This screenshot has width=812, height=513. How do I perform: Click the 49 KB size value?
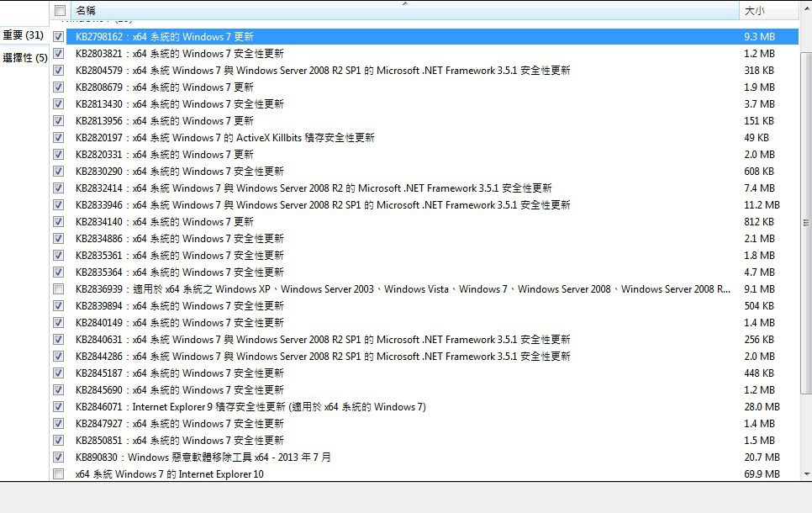pyautogui.click(x=757, y=138)
